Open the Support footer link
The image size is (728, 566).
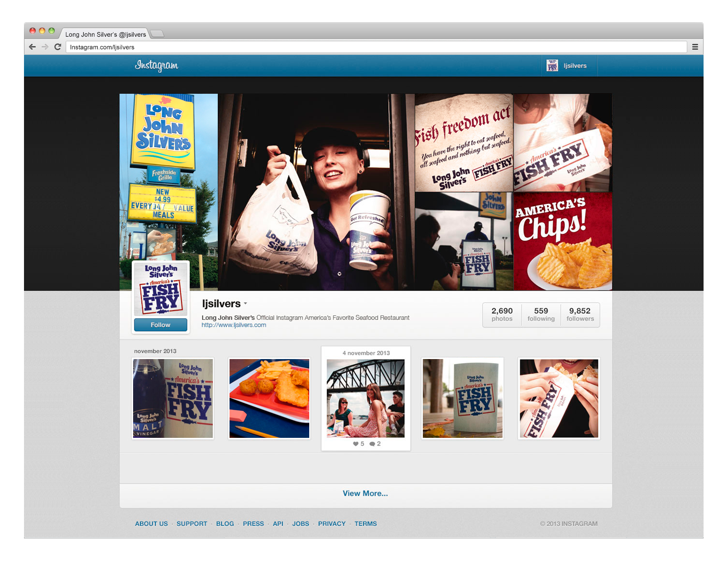pyautogui.click(x=192, y=523)
